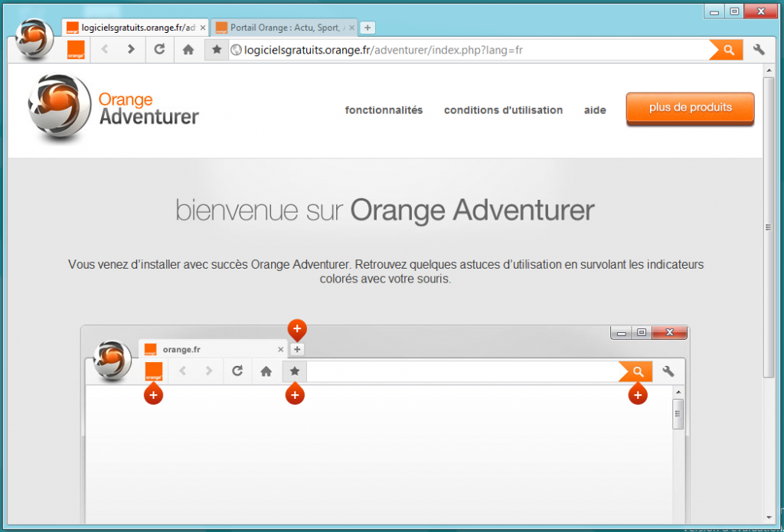Reload the page with the refresh icon
The image size is (784, 532).
point(159,49)
